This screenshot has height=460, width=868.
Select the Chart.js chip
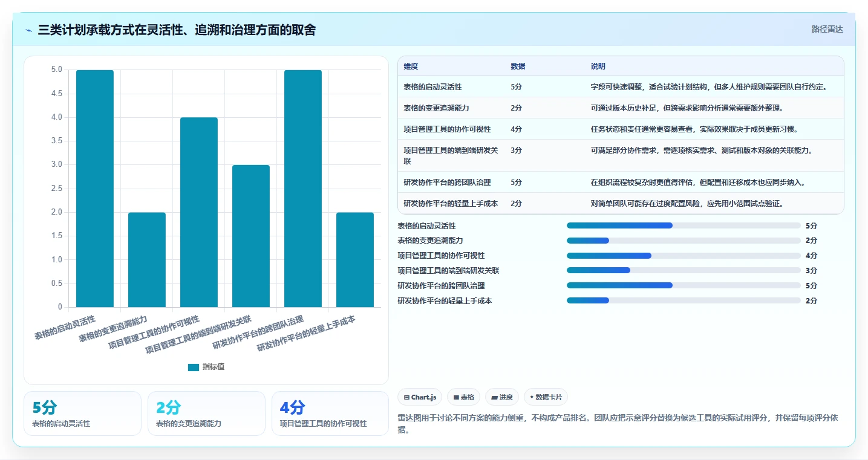coord(420,397)
